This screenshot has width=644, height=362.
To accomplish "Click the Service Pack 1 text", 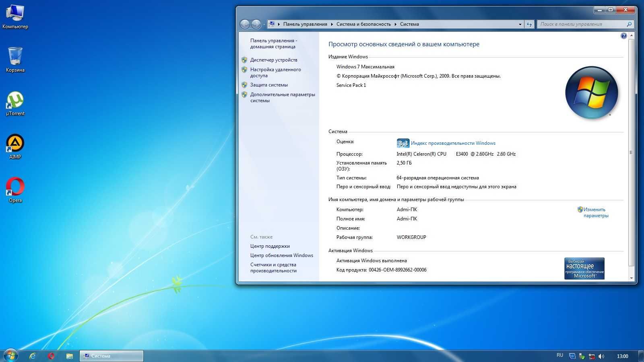I will point(351,85).
